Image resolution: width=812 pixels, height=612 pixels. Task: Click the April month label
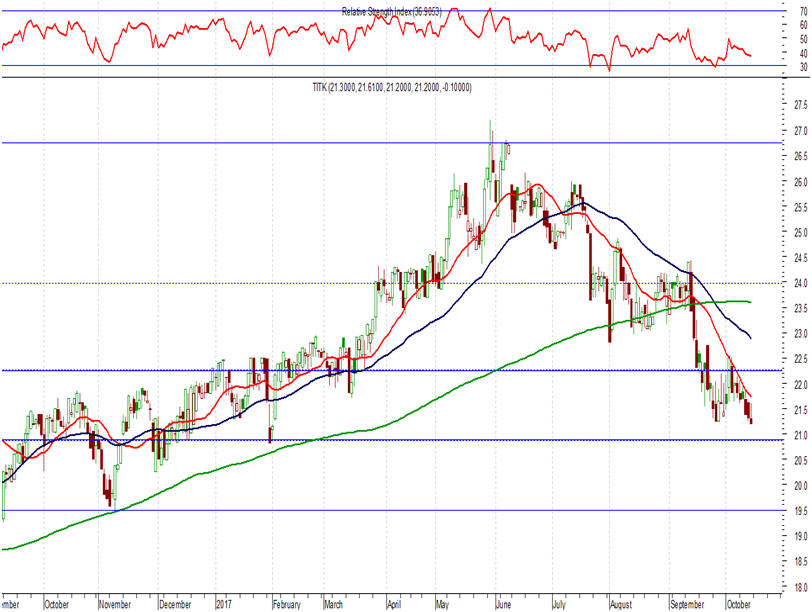pos(394,604)
